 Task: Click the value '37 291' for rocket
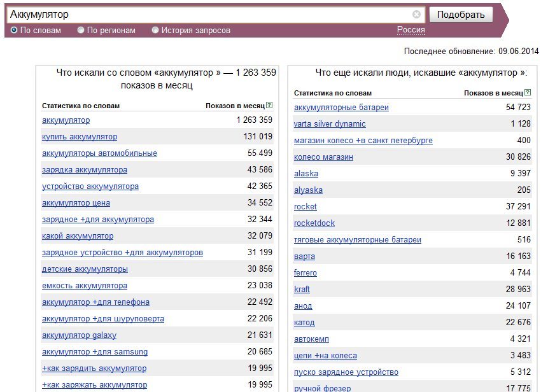click(518, 206)
